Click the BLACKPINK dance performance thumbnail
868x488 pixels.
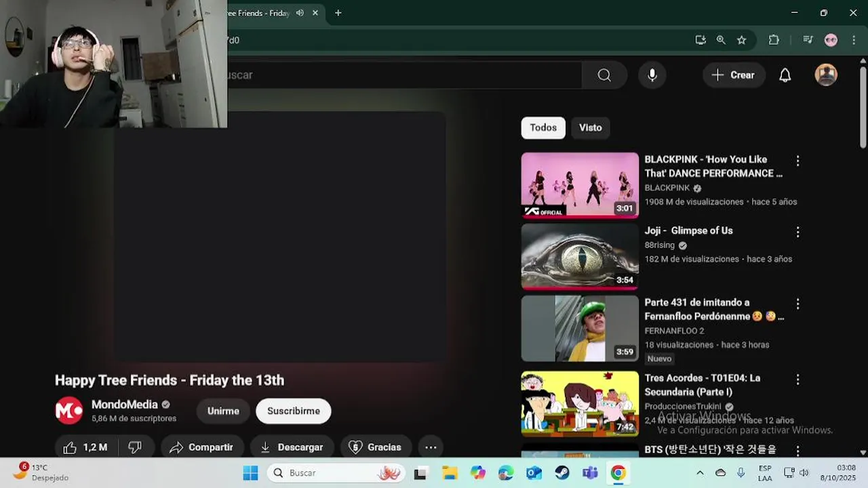580,184
